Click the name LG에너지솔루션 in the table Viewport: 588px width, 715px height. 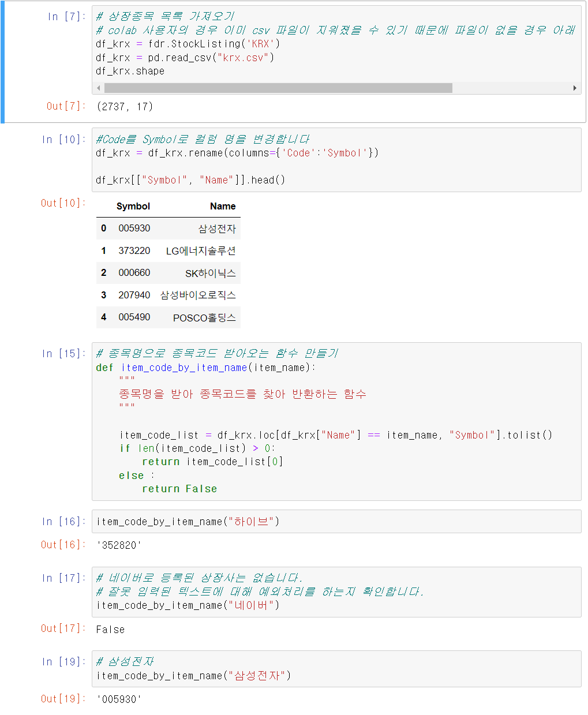coord(201,251)
